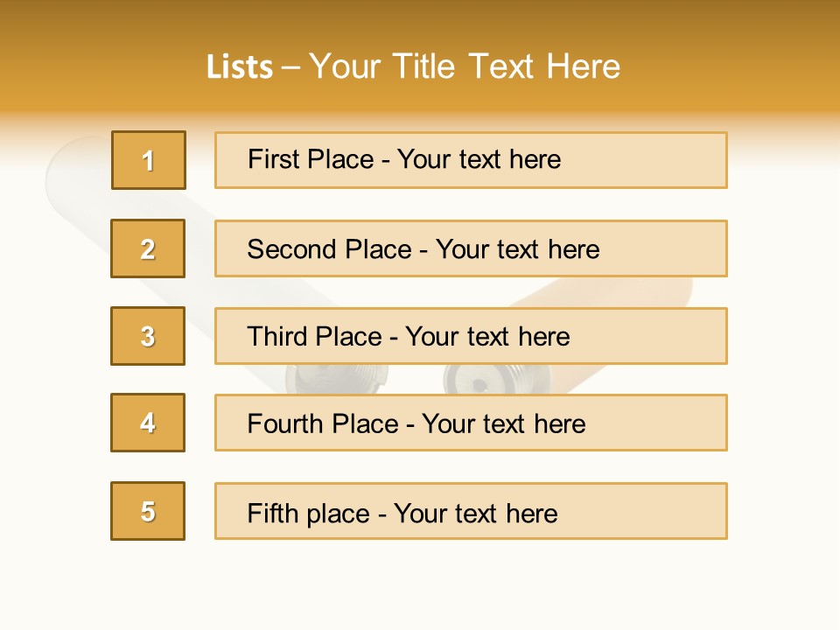Click the Second Place text bar
The width and height of the screenshot is (840, 630).
471,248
